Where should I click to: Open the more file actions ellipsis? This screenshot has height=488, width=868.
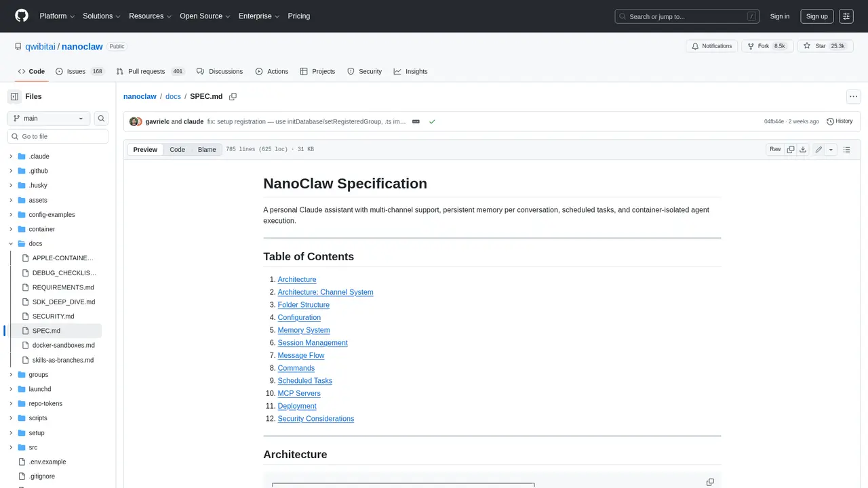tap(854, 97)
